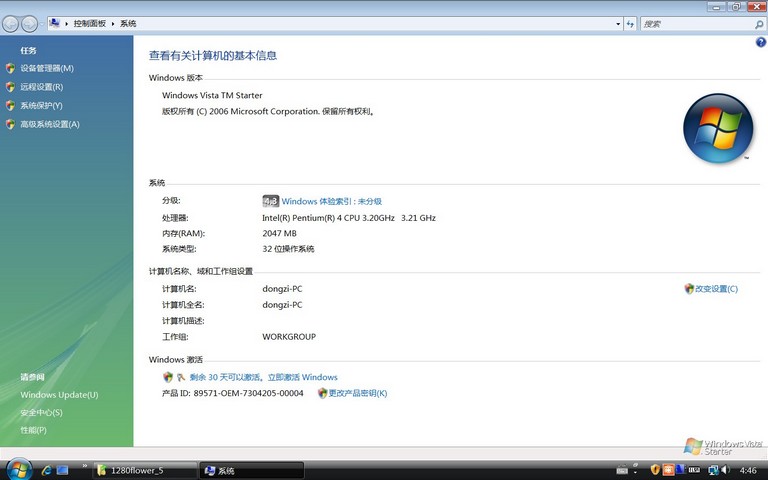Click 控制面板 breadcrumb in address bar
The width and height of the screenshot is (768, 480).
click(90, 24)
